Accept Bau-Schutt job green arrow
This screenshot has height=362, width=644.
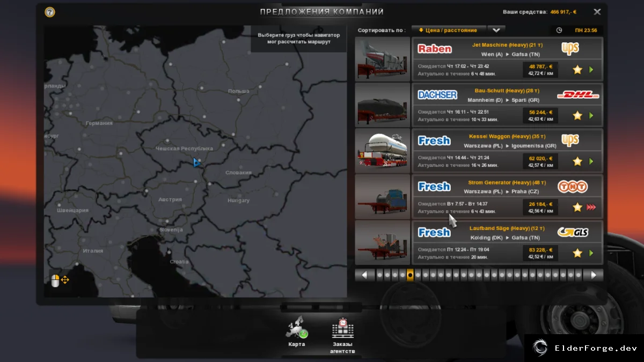pos(591,115)
